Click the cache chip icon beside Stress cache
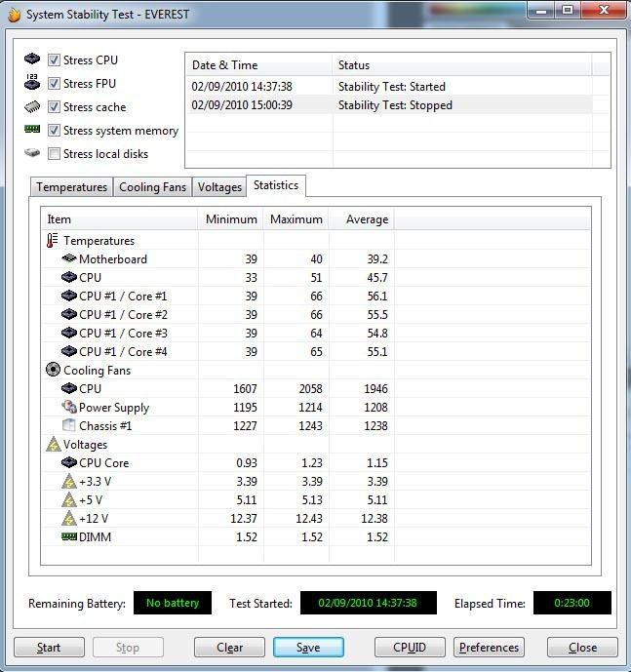Screen dimensions: 631x672 point(32,106)
